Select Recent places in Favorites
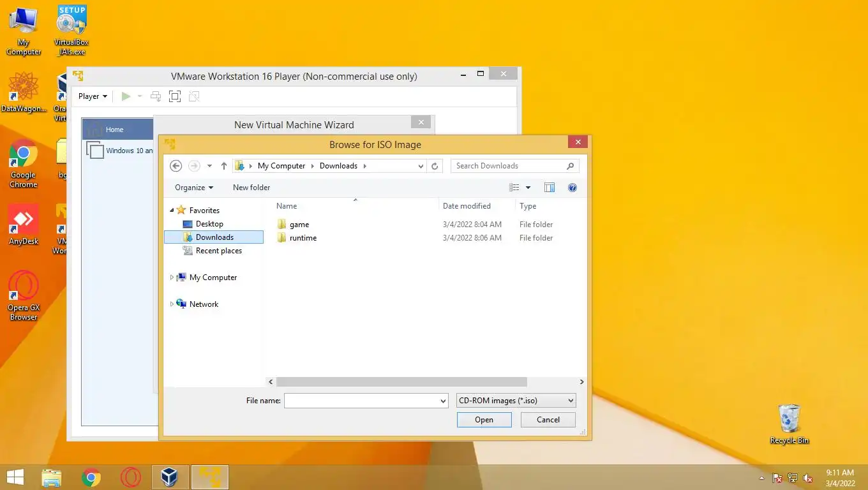This screenshot has height=490, width=868. click(x=219, y=251)
